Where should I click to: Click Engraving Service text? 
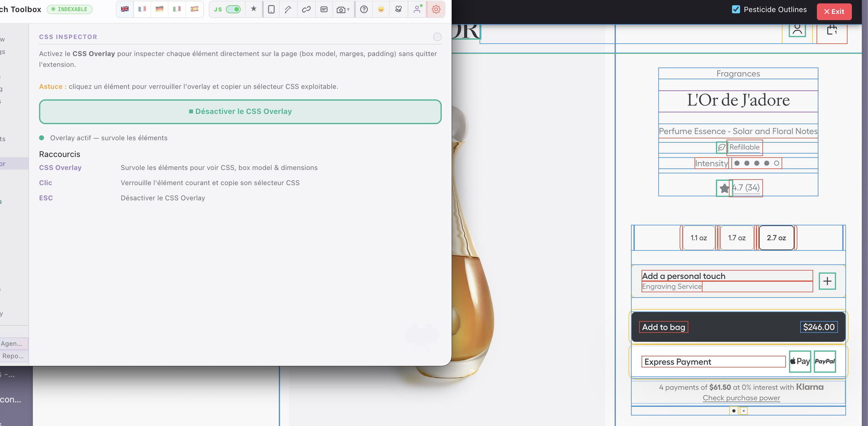click(x=672, y=286)
